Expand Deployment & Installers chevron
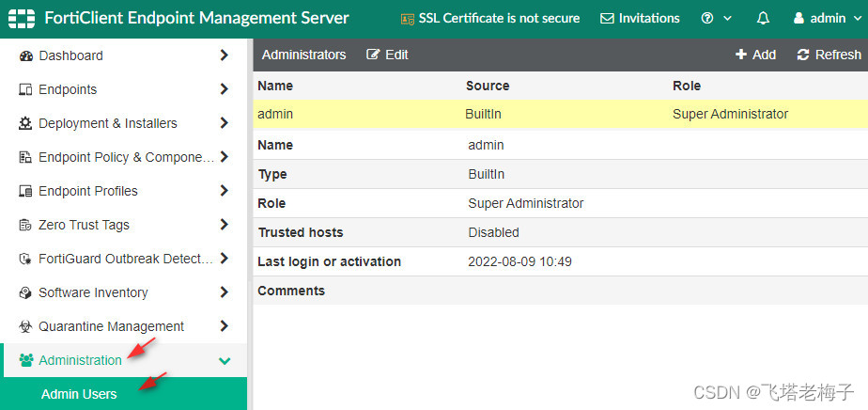868x410 pixels. click(225, 123)
